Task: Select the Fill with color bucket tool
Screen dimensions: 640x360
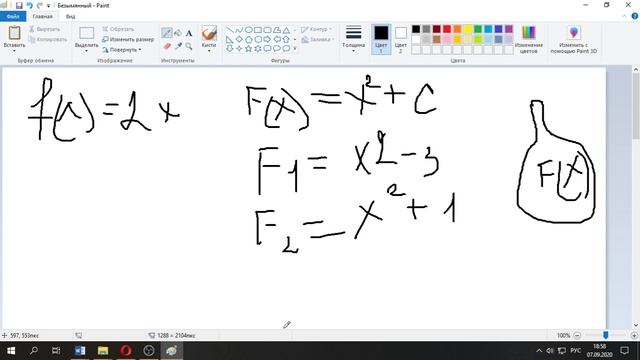Action: click(178, 33)
